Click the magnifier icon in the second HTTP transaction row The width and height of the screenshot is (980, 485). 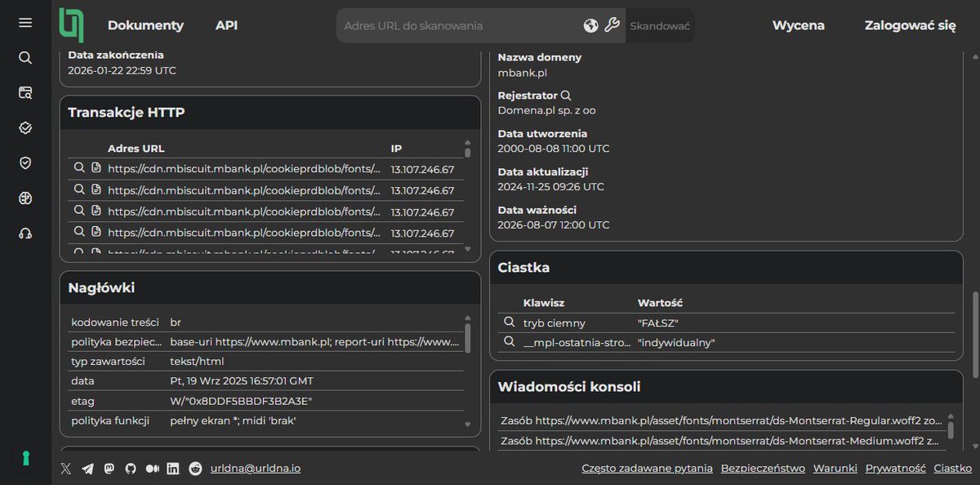point(79,189)
